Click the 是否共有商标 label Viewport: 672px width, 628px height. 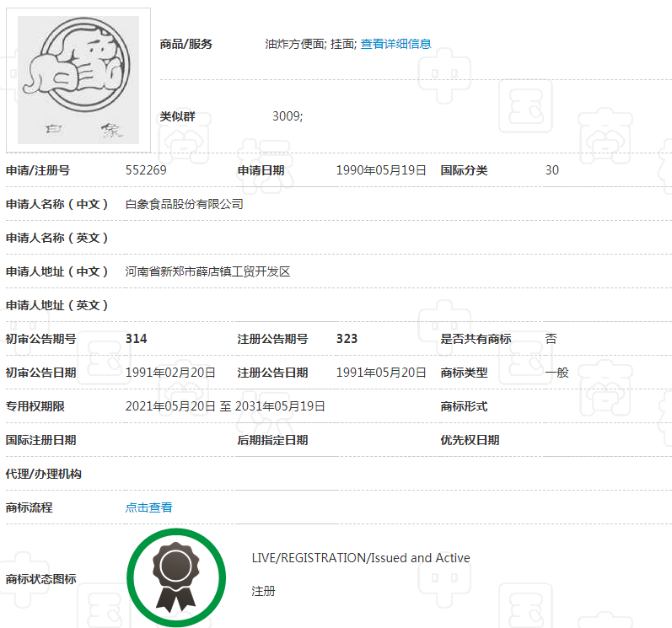[x=476, y=339]
